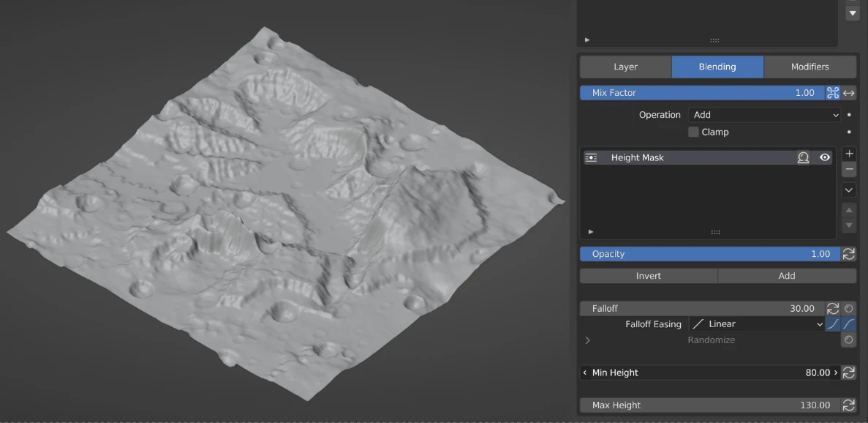Toggle the first falloff easing curve button

pyautogui.click(x=833, y=324)
